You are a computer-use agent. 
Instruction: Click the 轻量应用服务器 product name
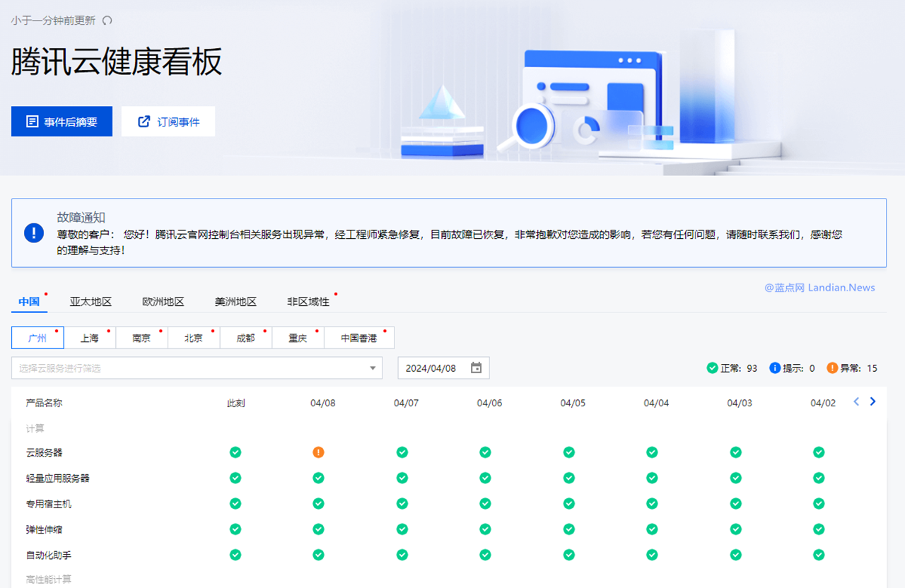[58, 478]
